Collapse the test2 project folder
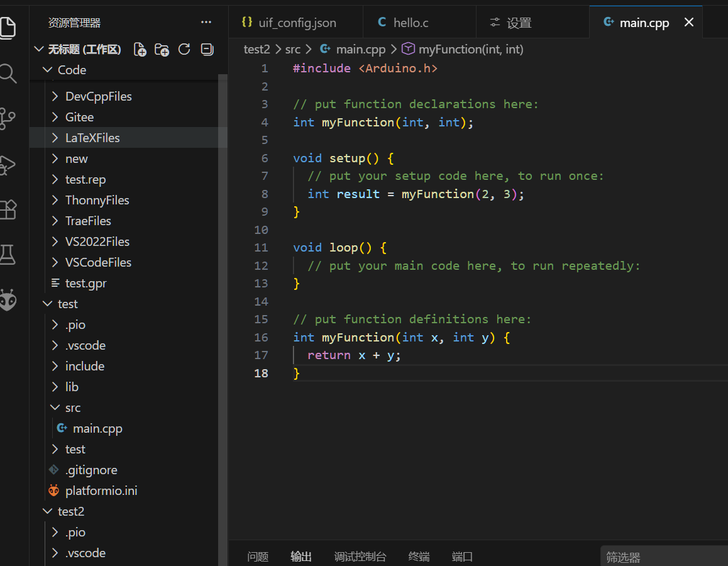The image size is (728, 566). point(47,511)
